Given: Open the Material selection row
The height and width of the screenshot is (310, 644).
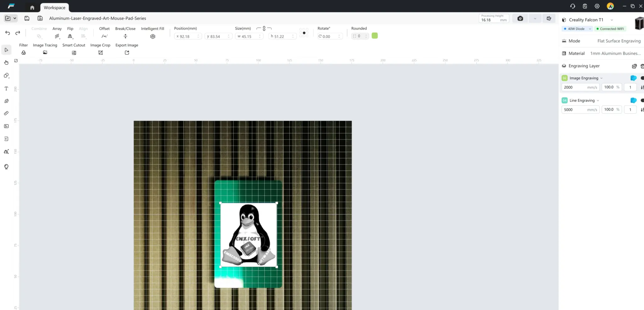Looking at the screenshot, I should point(601,54).
